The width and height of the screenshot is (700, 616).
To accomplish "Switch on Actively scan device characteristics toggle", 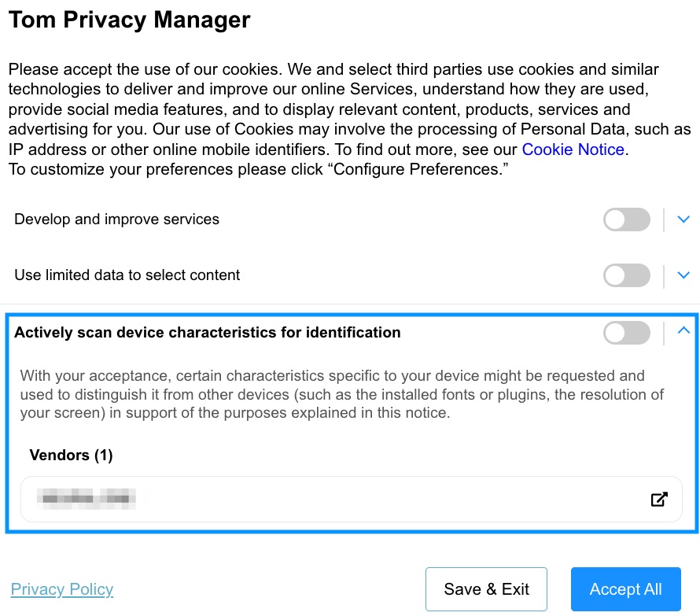I will [627, 333].
